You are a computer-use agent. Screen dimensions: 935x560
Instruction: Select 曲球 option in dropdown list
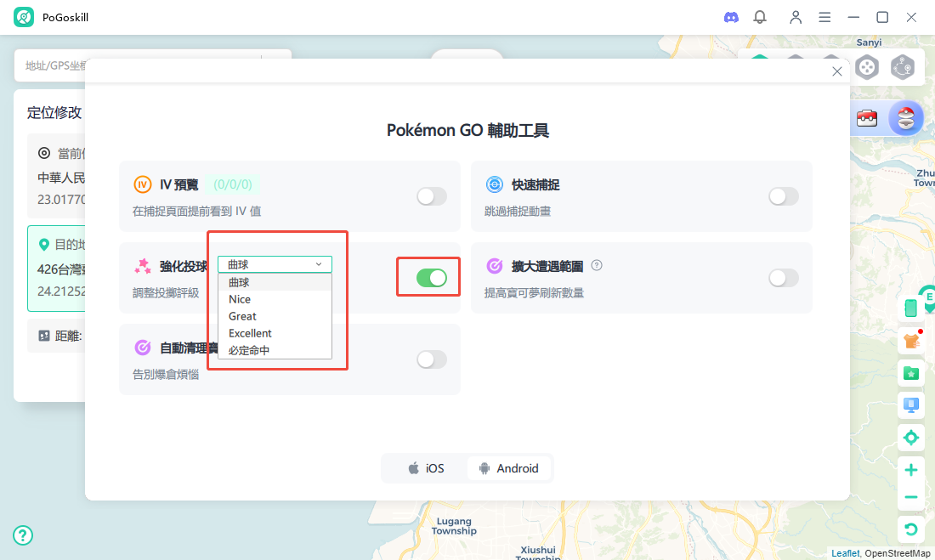[275, 282]
